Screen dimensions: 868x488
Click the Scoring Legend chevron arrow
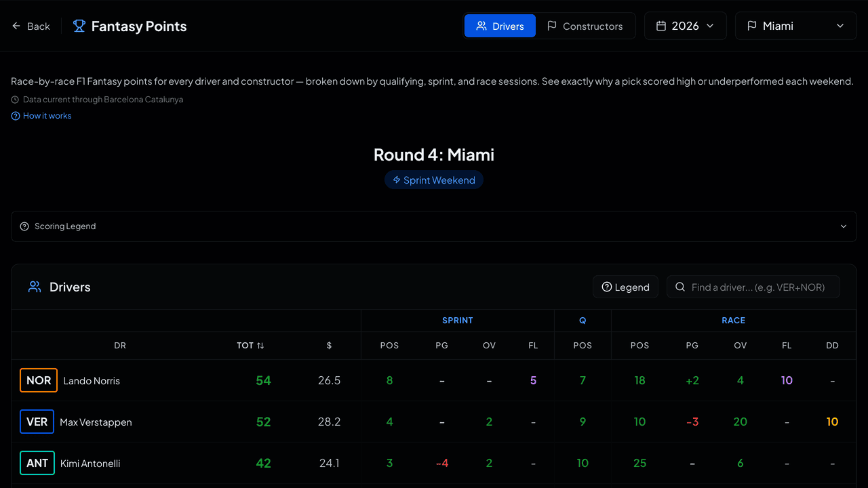[844, 226]
